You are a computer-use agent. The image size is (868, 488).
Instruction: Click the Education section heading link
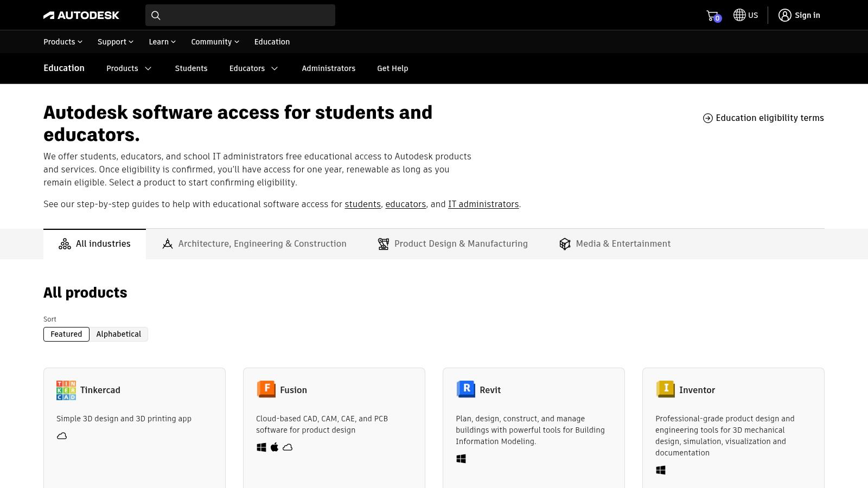(64, 68)
